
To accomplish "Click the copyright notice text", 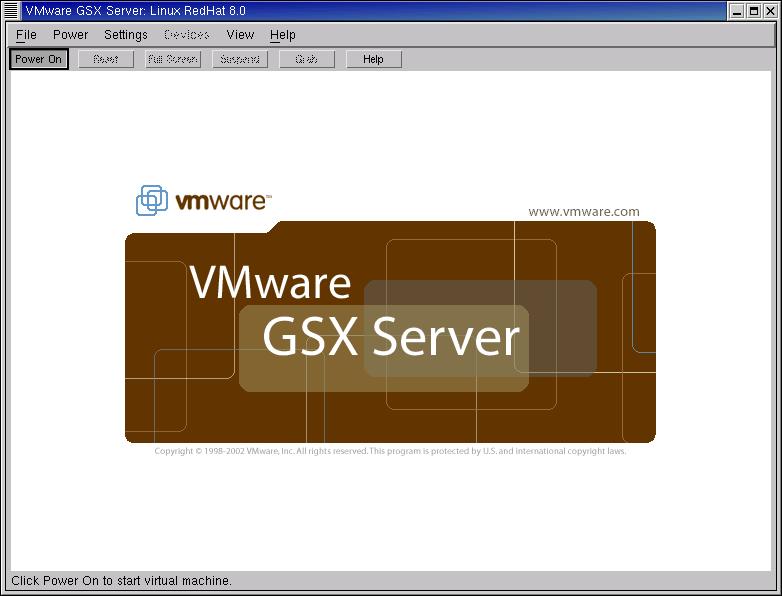I will (390, 451).
